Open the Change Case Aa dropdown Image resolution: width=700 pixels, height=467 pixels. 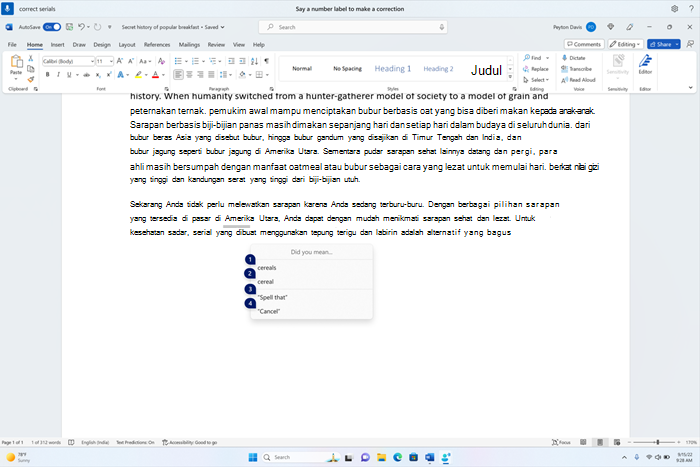[x=145, y=61]
